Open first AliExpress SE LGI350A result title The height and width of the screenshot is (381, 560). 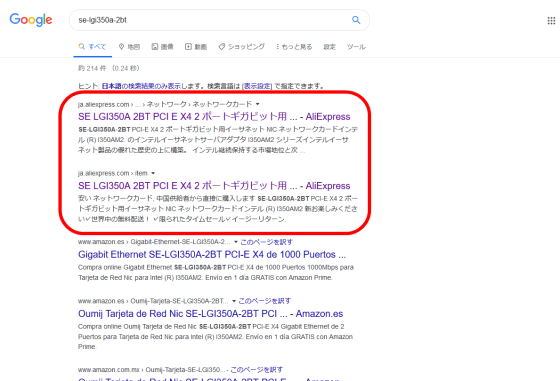tap(214, 116)
